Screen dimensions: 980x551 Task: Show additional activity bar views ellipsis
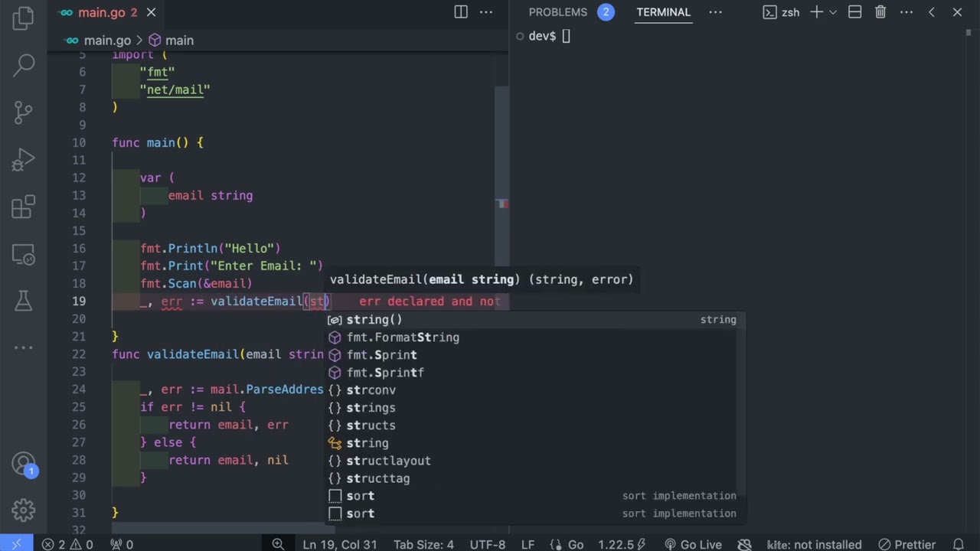pyautogui.click(x=23, y=347)
